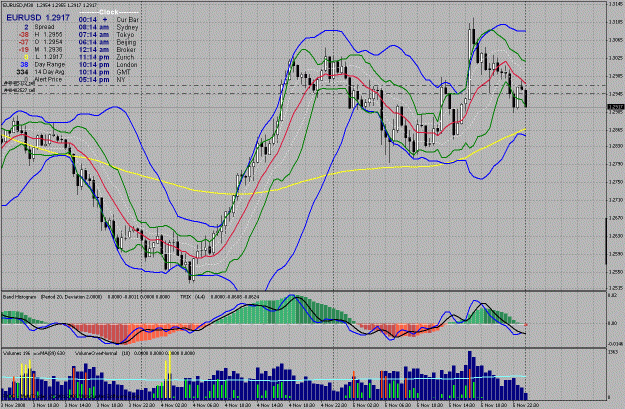Image resolution: width=625 pixels, height=409 pixels.
Task: Click the Alert Price label
Action: coord(48,79)
